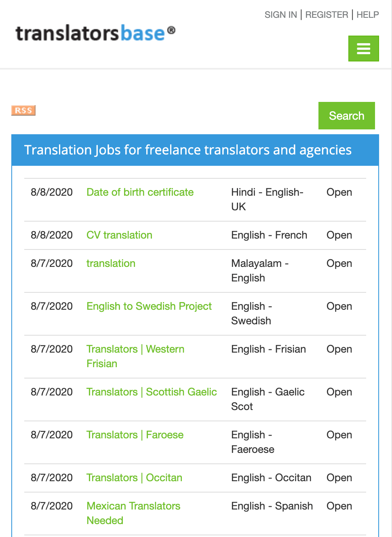The width and height of the screenshot is (392, 537).
Task: Click the Translators | Occitan job
Action: click(x=134, y=478)
